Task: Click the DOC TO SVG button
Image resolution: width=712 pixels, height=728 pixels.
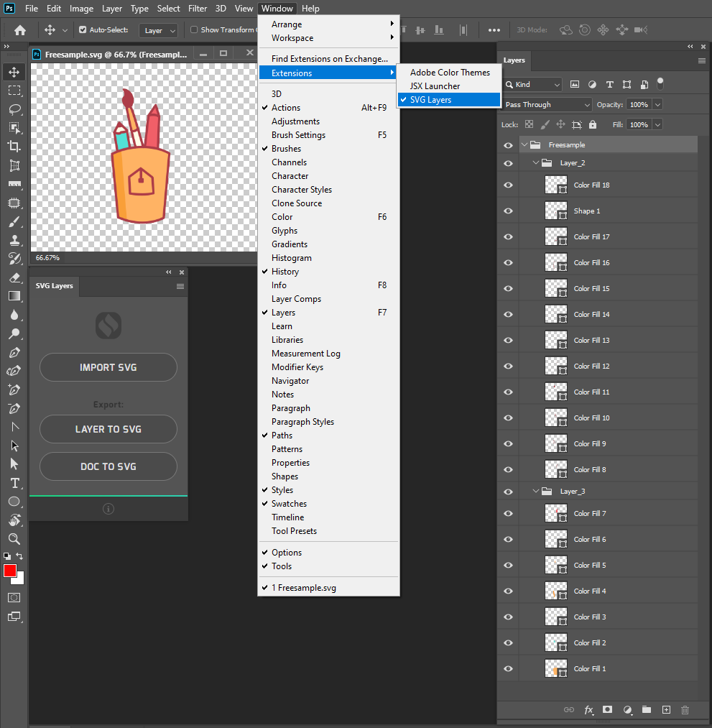Action: 108,466
